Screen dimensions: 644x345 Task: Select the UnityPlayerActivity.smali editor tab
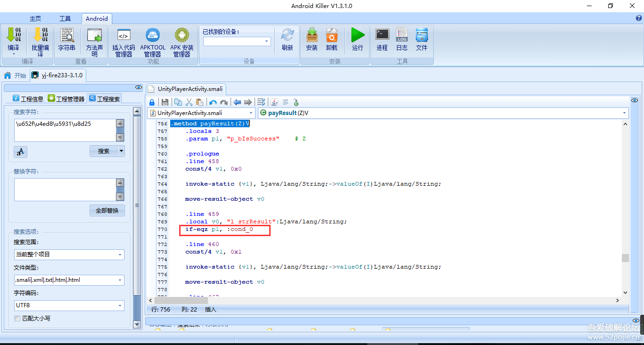(x=186, y=89)
